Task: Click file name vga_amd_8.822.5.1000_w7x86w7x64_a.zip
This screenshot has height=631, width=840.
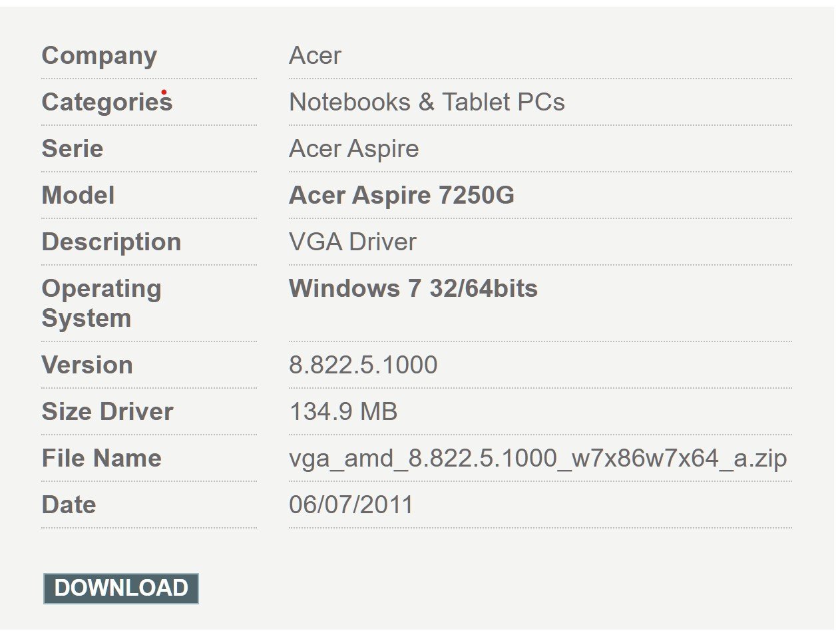Action: [538, 459]
